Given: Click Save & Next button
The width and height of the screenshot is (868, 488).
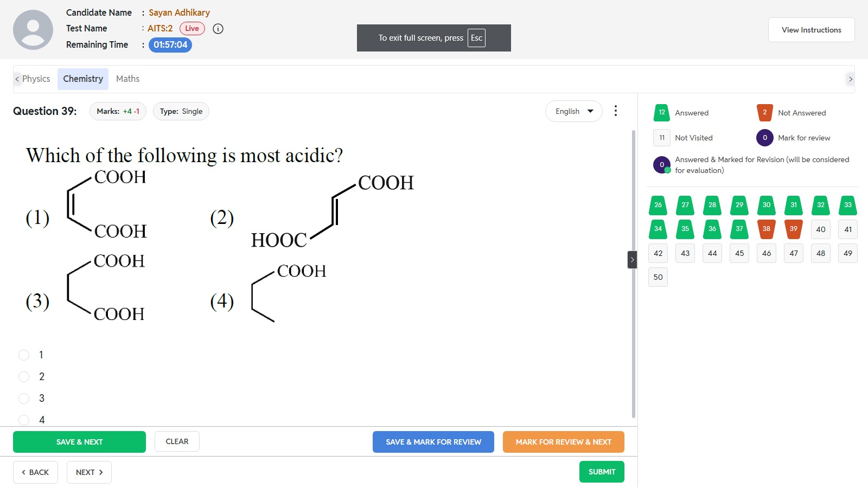Looking at the screenshot, I should pyautogui.click(x=79, y=442).
